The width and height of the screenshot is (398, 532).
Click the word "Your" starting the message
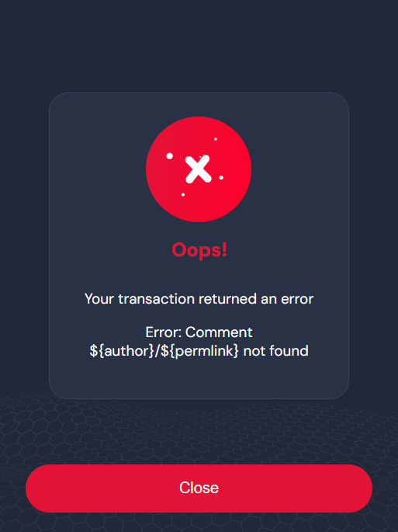click(x=99, y=299)
